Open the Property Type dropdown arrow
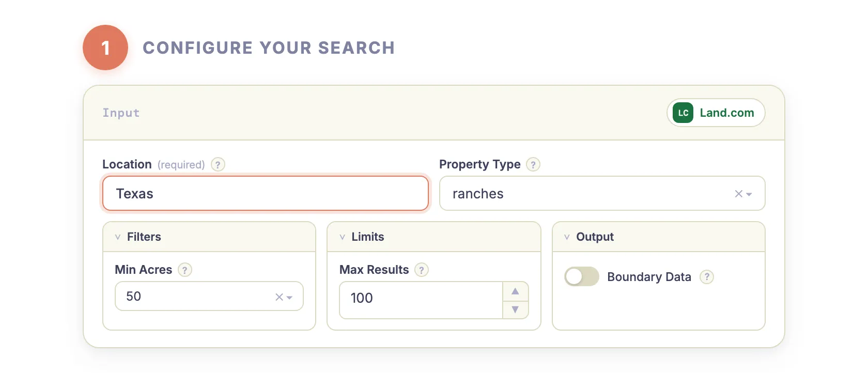 (x=749, y=194)
